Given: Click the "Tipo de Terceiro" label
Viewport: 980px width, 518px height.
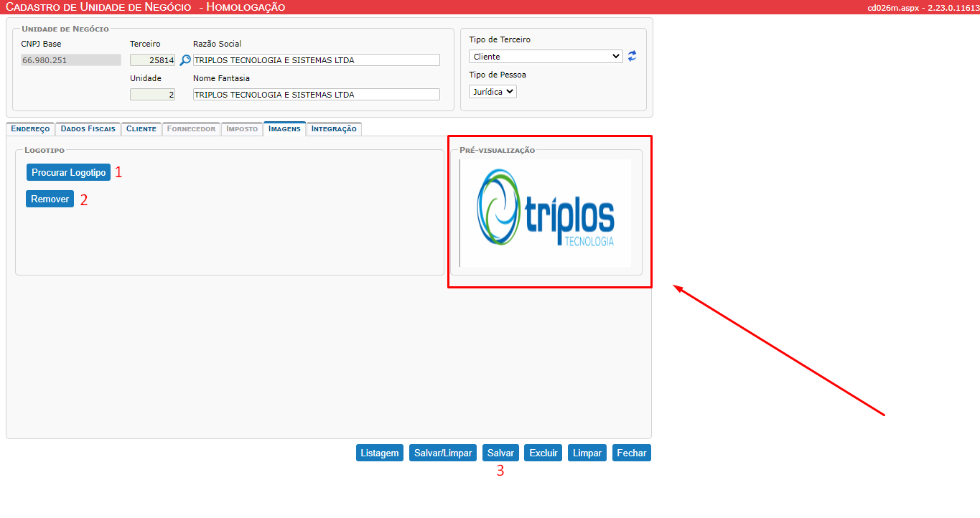Looking at the screenshot, I should point(500,39).
